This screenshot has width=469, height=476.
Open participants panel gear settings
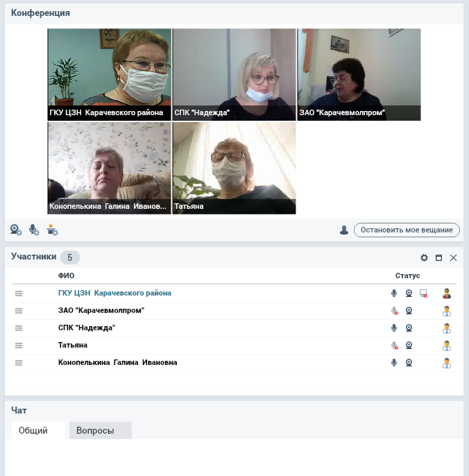coord(424,257)
